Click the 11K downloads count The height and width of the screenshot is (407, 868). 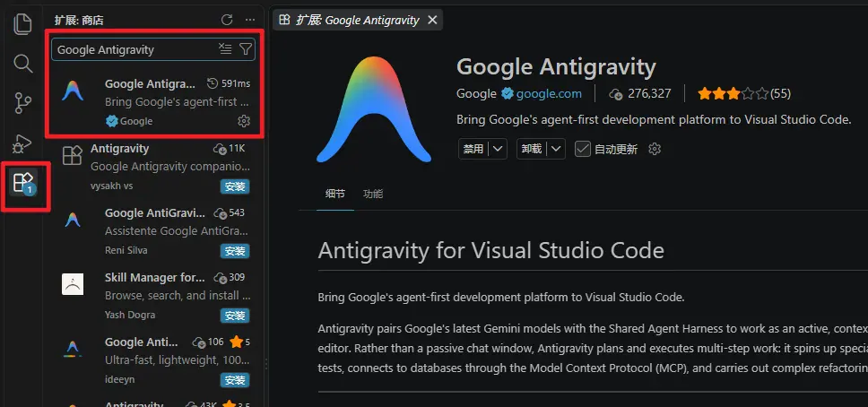(x=229, y=149)
